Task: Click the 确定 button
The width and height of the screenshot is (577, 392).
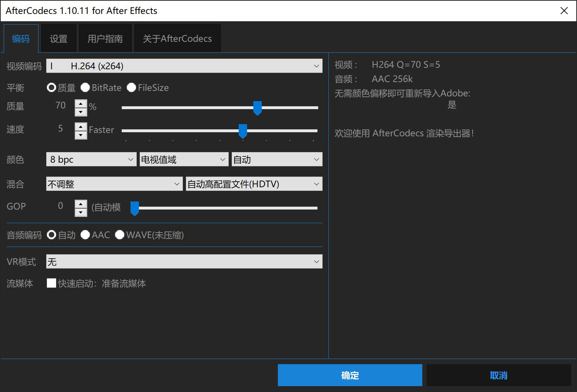Action: pyautogui.click(x=350, y=375)
